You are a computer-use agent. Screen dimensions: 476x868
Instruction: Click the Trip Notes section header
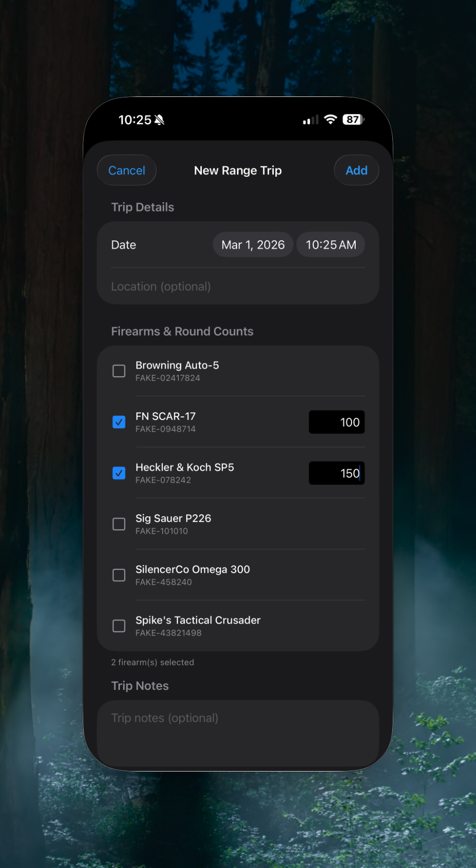[x=140, y=686]
